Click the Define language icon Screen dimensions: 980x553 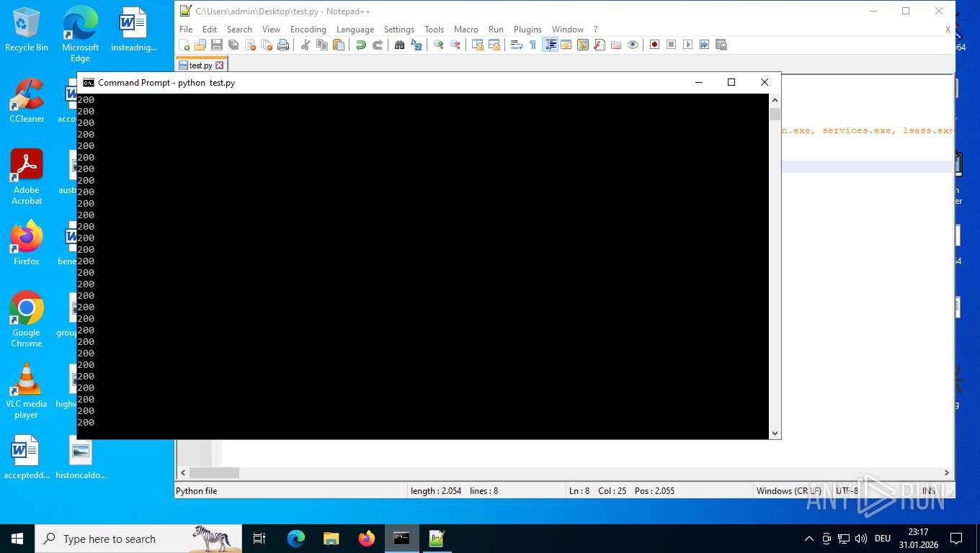566,45
